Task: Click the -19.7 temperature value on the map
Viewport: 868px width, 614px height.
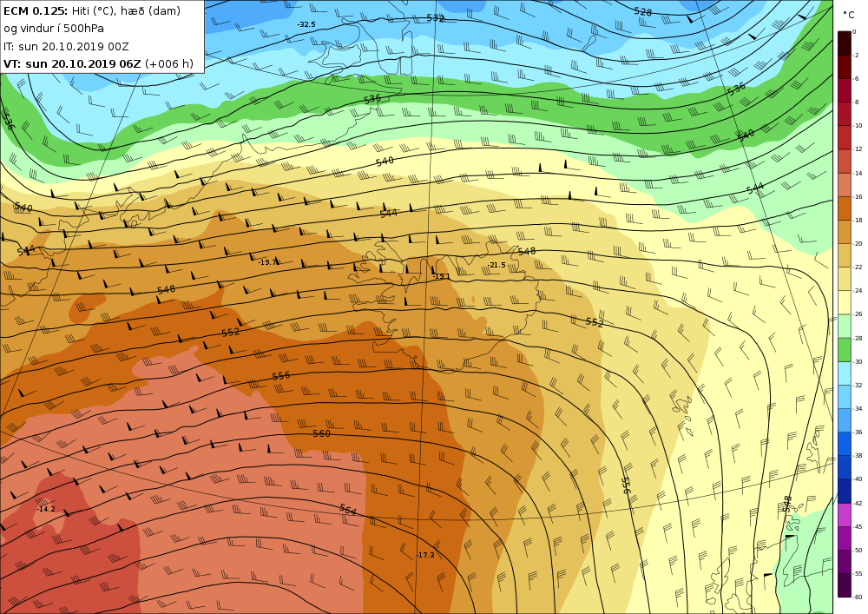Action: (x=268, y=262)
